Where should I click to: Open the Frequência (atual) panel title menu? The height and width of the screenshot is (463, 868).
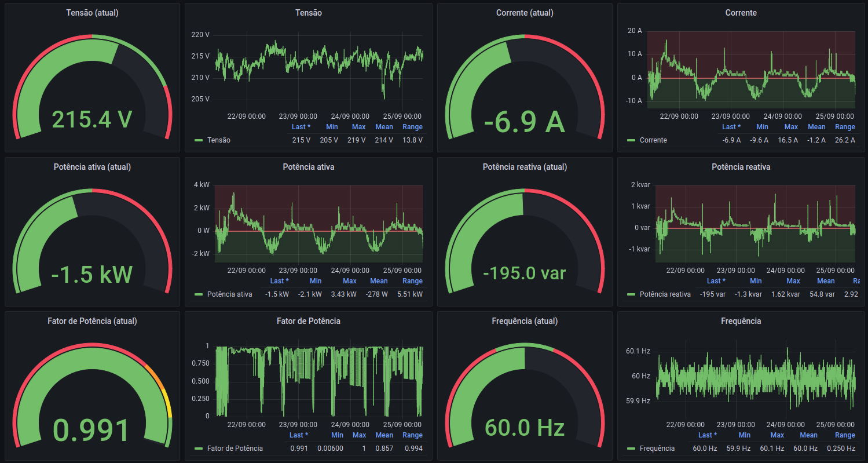click(524, 321)
